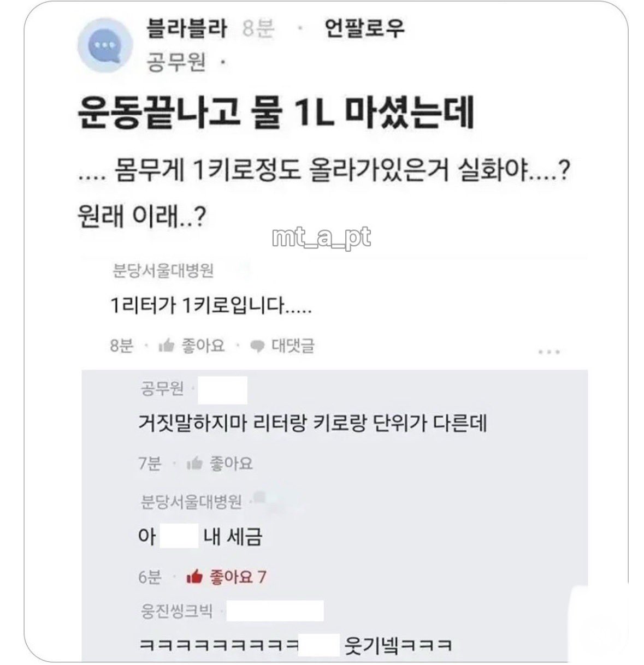
Task: Toggle 좋아요 on the 공무원 reply
Action: tap(231, 464)
